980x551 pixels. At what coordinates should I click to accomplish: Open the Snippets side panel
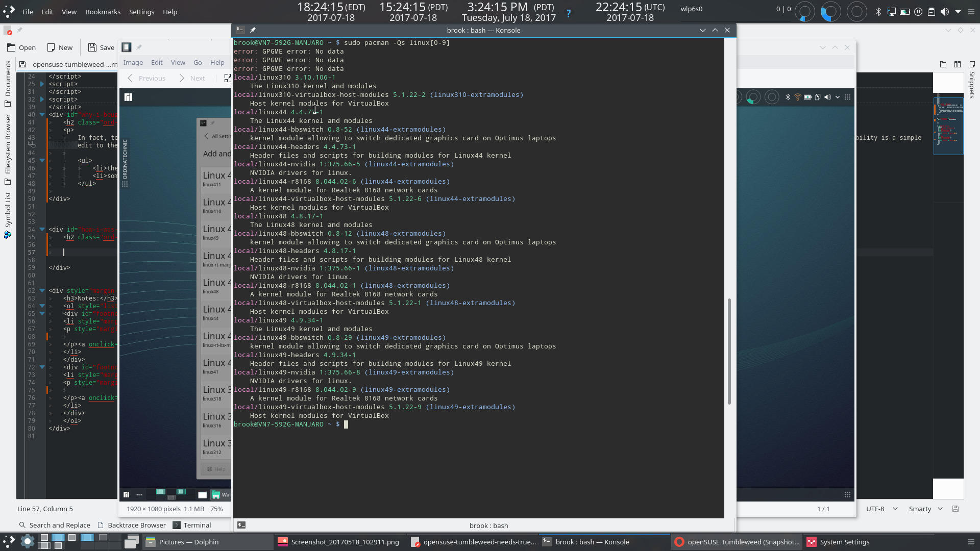972,80
